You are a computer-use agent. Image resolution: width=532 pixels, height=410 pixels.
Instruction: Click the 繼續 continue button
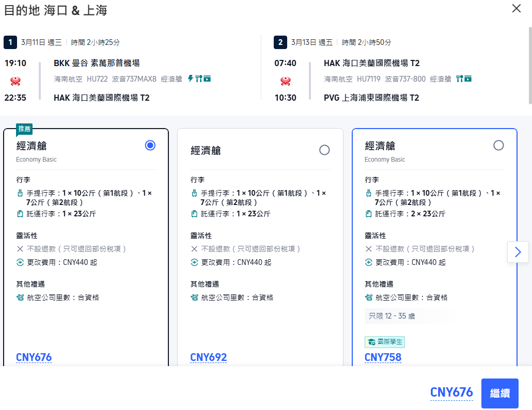[x=499, y=393]
